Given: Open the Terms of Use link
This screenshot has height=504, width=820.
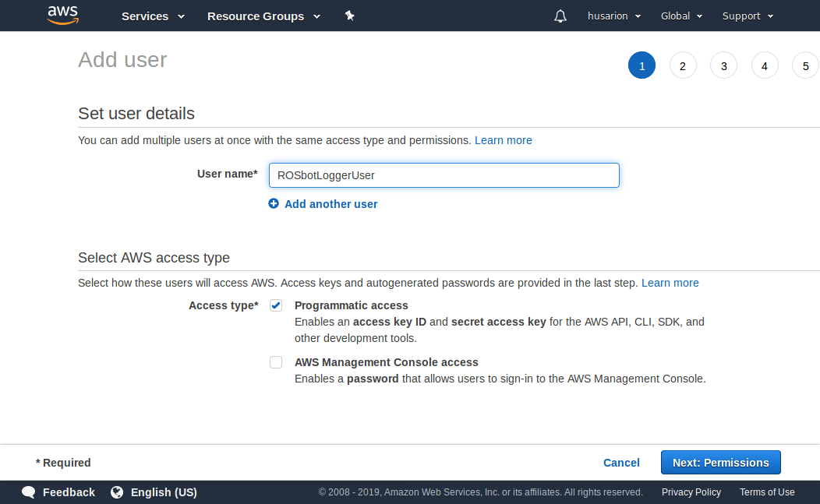Looking at the screenshot, I should [767, 492].
